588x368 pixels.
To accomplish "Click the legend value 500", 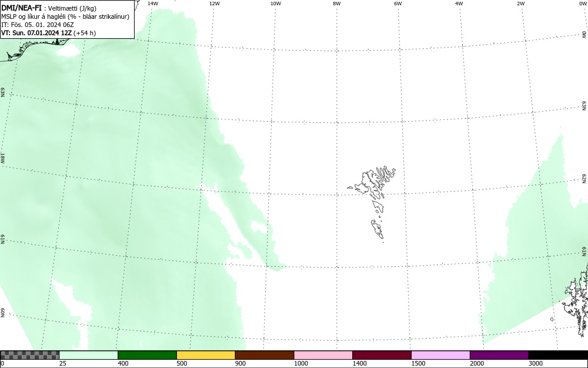I will pyautogui.click(x=182, y=363).
